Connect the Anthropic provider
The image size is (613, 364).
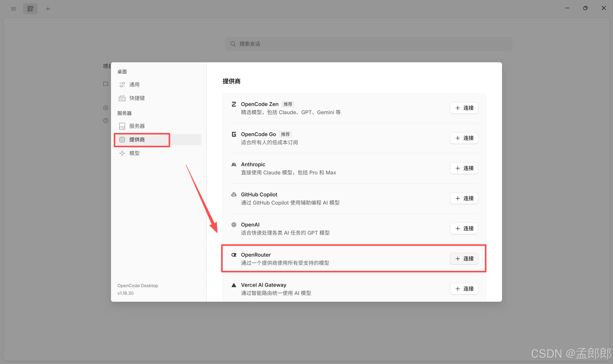(x=464, y=168)
